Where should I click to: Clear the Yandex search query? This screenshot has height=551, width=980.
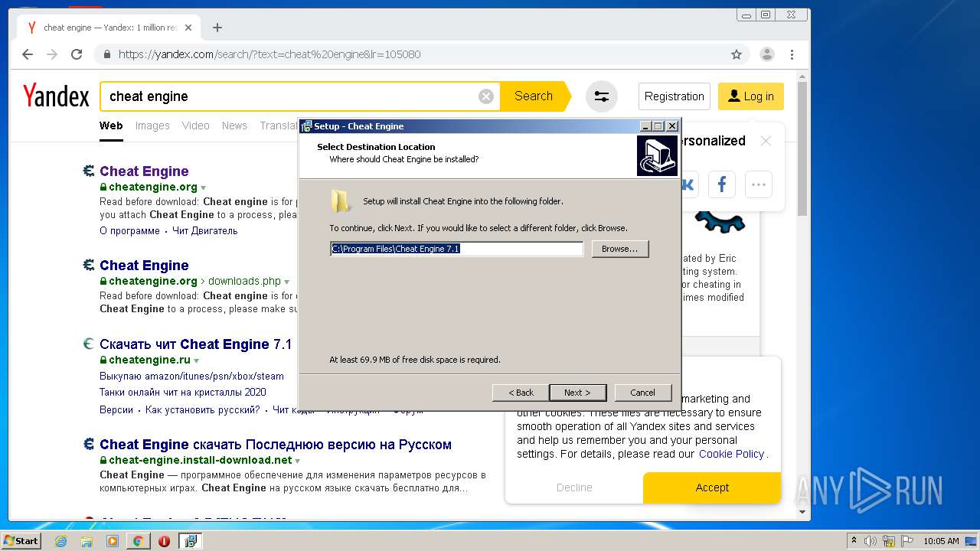[485, 96]
